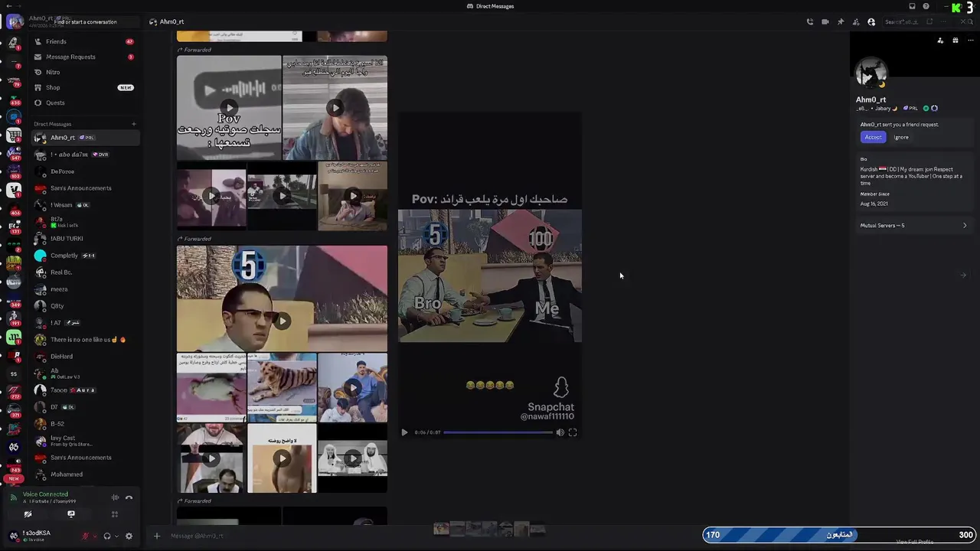Accept the friend request from Ahm0_rt

(873, 137)
